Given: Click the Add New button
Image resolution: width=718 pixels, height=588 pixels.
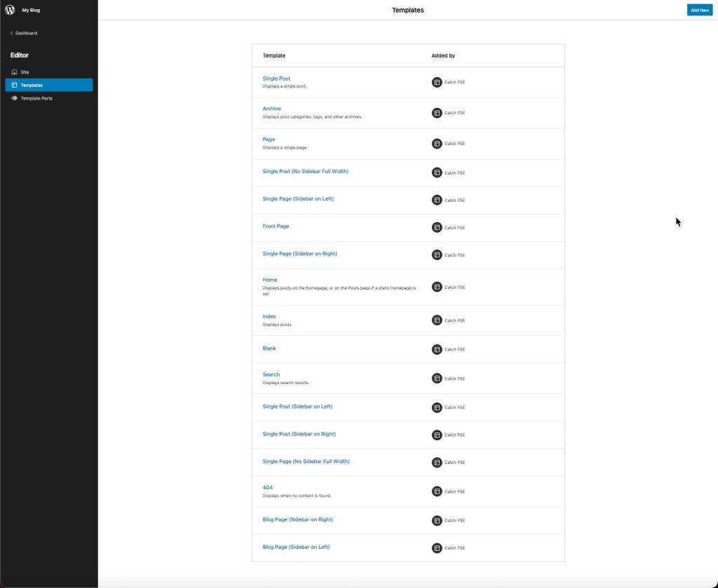Looking at the screenshot, I should click(x=699, y=10).
